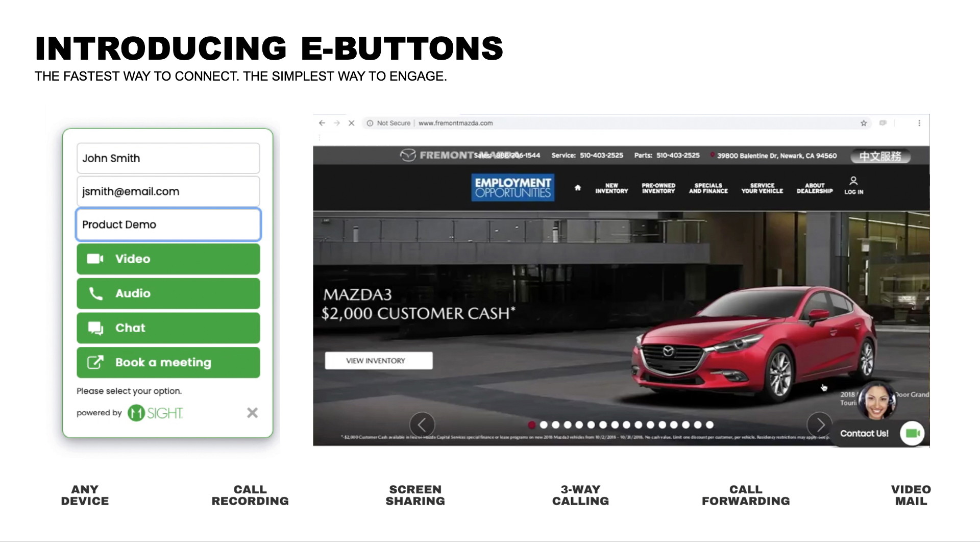
Task: Click the external link icon on Book a meeting
Action: pos(95,362)
